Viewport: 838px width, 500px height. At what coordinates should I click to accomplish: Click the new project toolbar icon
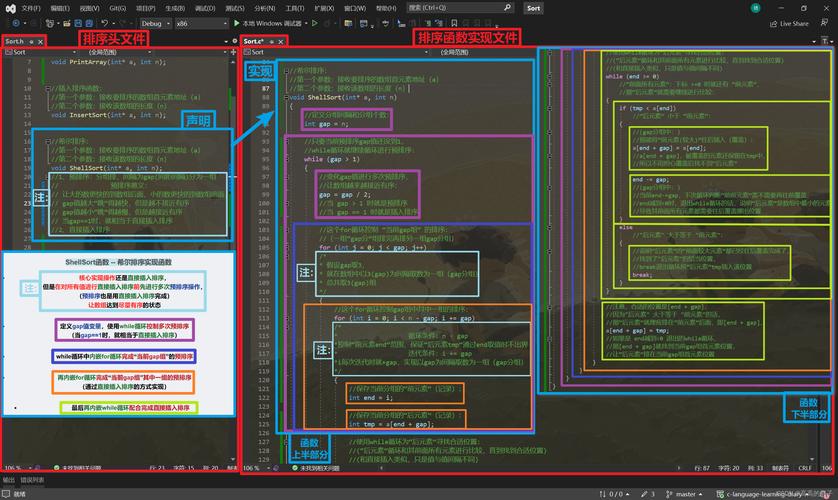[50, 24]
